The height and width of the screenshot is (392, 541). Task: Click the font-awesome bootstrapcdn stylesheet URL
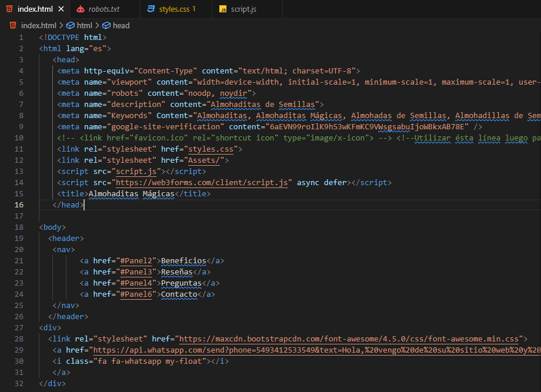tap(349, 339)
